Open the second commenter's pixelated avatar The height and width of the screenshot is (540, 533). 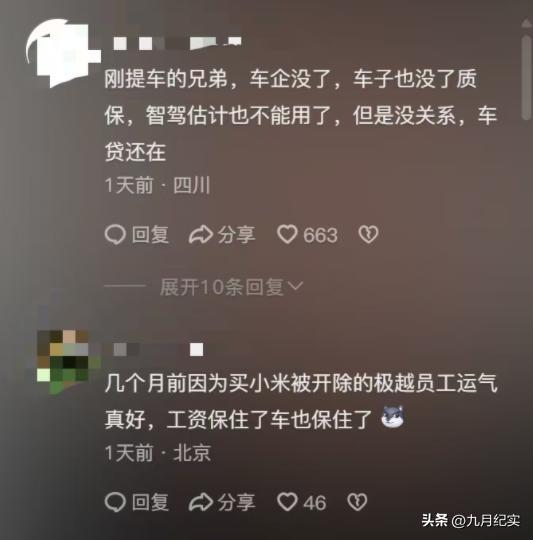63,362
